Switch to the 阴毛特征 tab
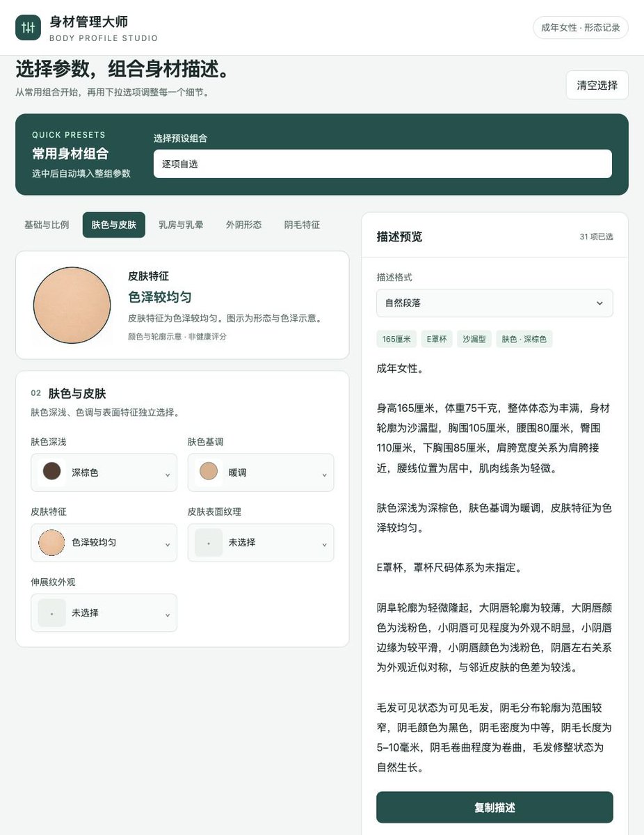 click(x=302, y=225)
